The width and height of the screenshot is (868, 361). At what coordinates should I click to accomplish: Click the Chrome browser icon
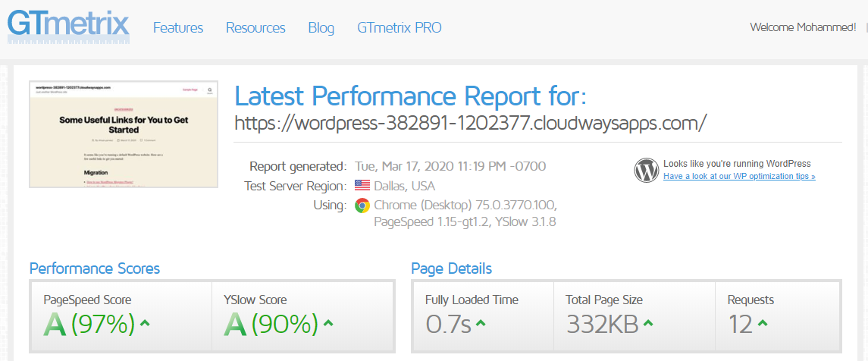point(362,206)
